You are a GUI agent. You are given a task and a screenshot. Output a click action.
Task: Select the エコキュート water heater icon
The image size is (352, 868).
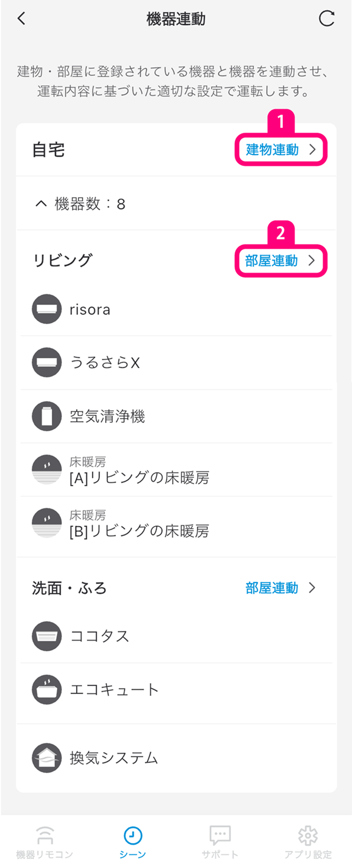(47, 689)
